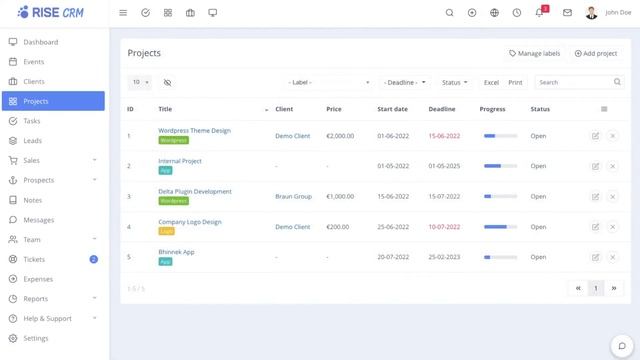This screenshot has height=360, width=640.
Task: Delete the Delta Plugin Development project
Action: coord(613,197)
